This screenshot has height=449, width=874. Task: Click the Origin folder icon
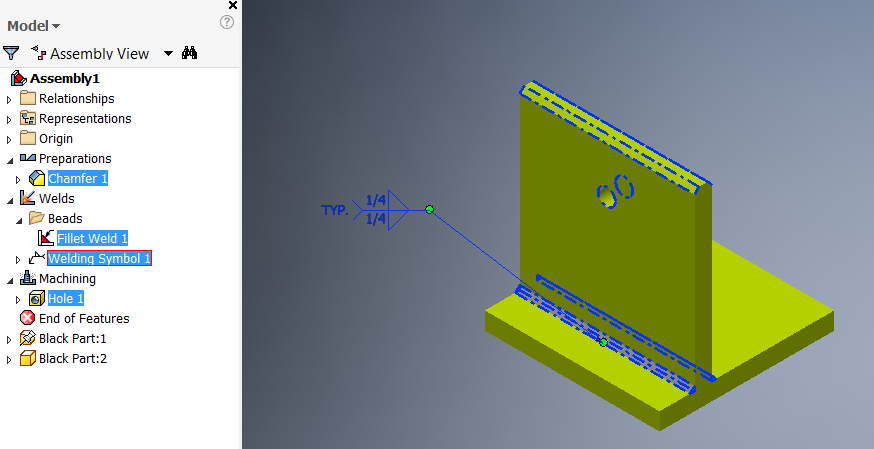(28, 138)
